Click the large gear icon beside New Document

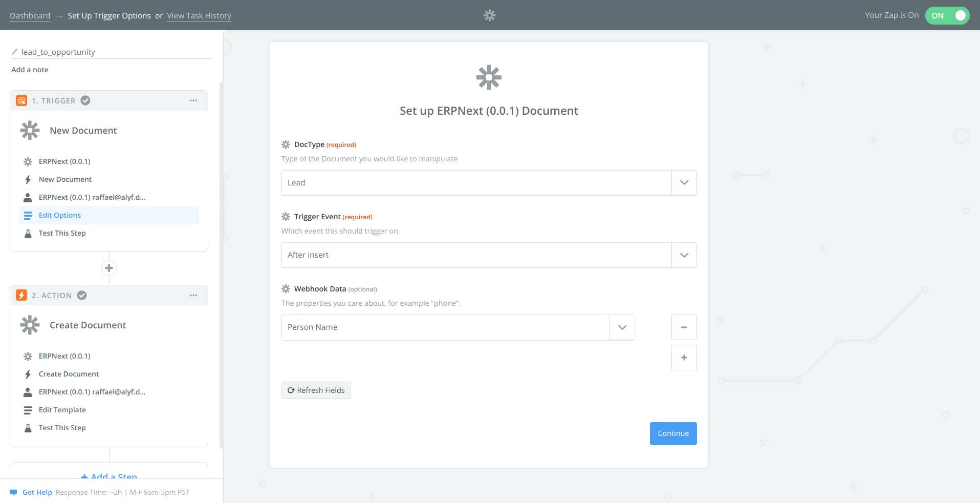click(x=30, y=130)
